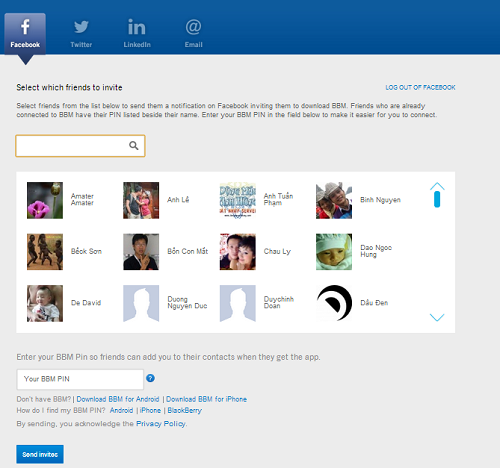
Task: Select De David's profile photo
Action: pos(45,303)
